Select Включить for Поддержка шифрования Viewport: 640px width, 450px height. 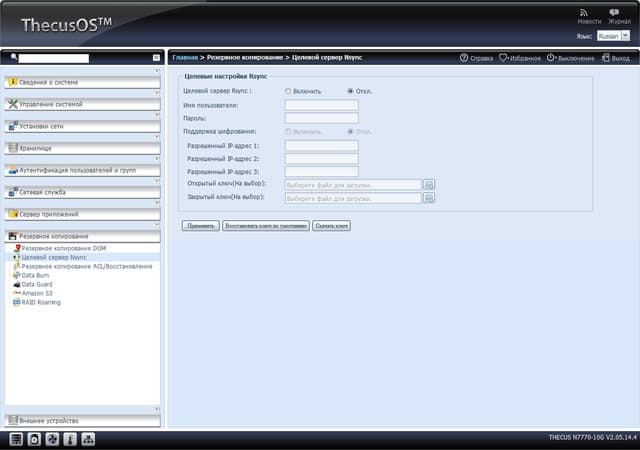[x=288, y=132]
